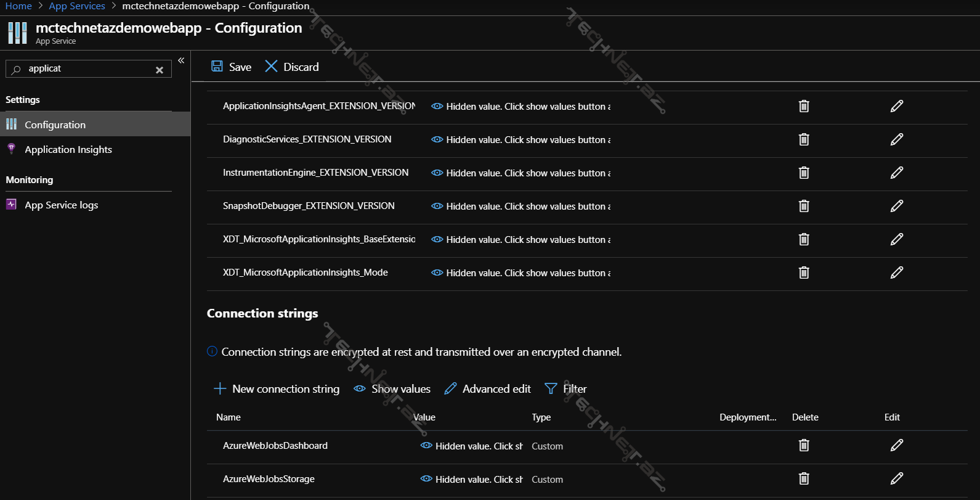Add a new connection string

(x=277, y=388)
